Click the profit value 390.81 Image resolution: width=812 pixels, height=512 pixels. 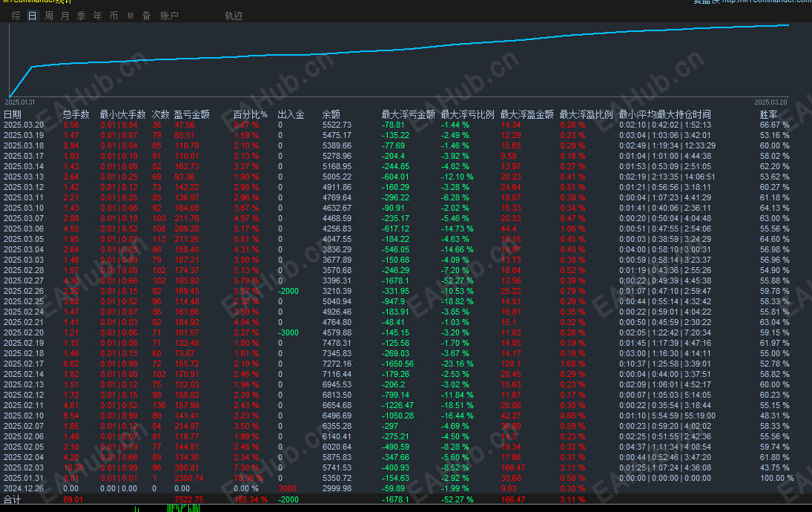(186, 467)
